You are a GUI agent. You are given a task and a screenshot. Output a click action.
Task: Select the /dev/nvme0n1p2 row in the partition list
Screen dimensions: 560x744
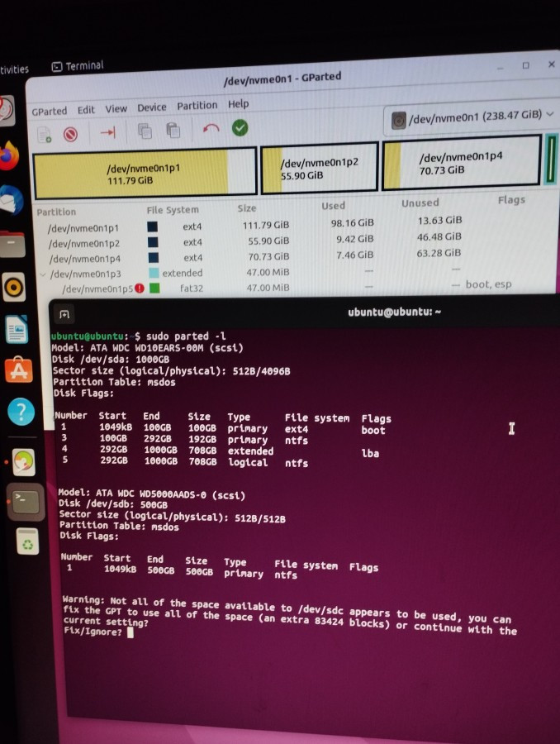click(x=293, y=240)
